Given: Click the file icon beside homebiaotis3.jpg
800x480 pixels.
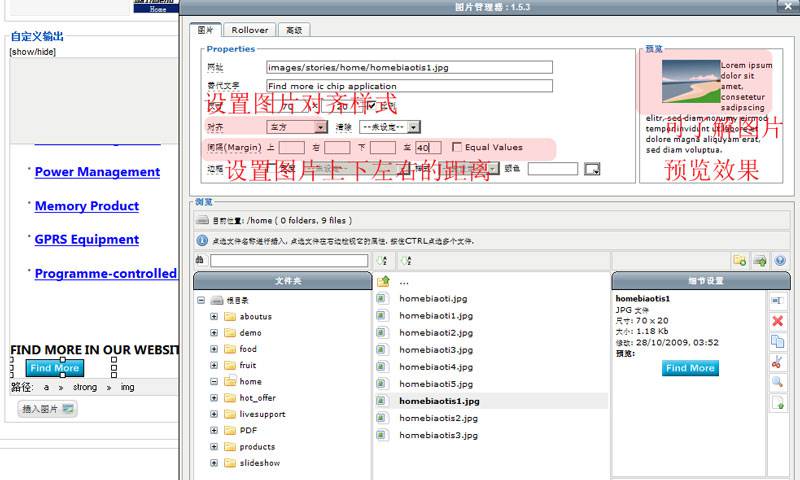Looking at the screenshot, I should point(381,435).
